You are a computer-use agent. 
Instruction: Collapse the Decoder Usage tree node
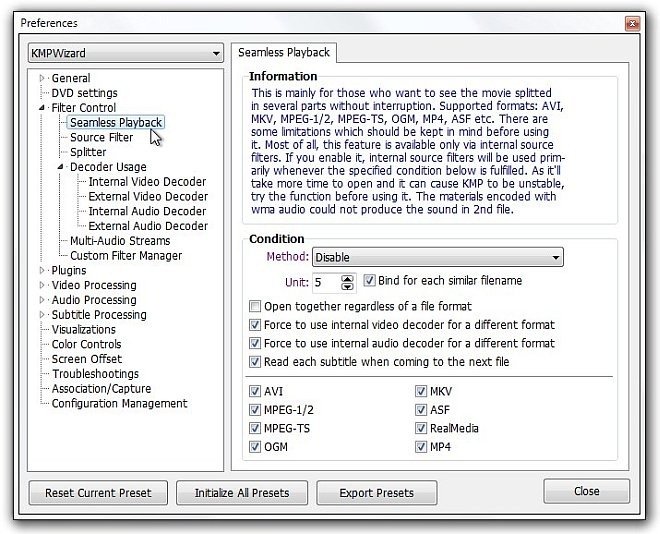pos(60,167)
